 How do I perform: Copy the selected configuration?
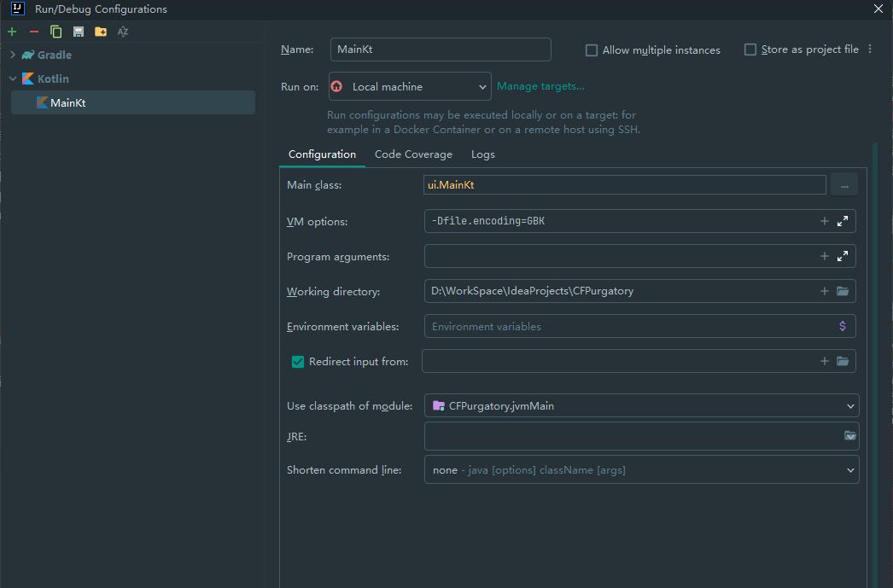pyautogui.click(x=55, y=32)
